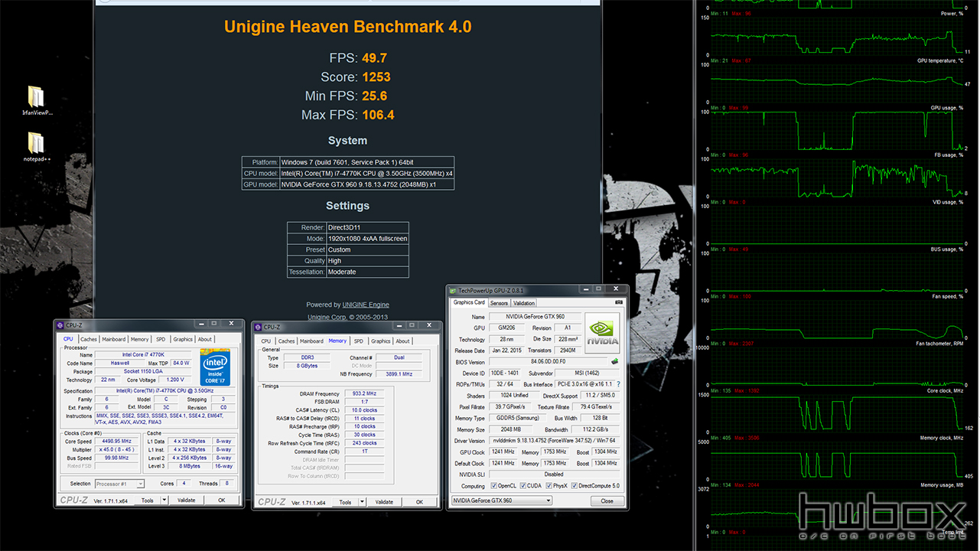Image resolution: width=980 pixels, height=551 pixels.
Task: Toggle the DirectCompute 5.0 checkbox
Action: point(574,486)
